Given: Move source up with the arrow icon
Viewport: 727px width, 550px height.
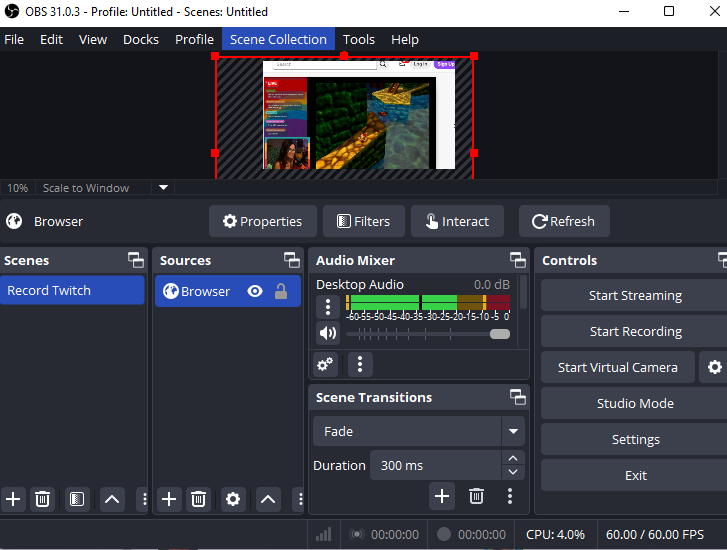Looking at the screenshot, I should (268, 499).
